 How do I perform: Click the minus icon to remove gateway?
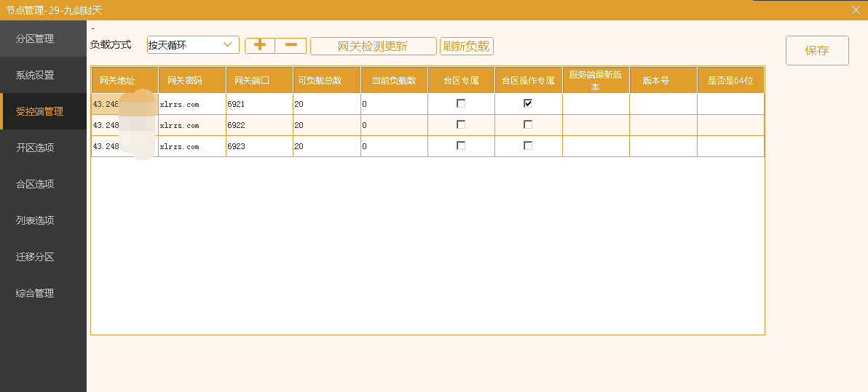click(291, 45)
